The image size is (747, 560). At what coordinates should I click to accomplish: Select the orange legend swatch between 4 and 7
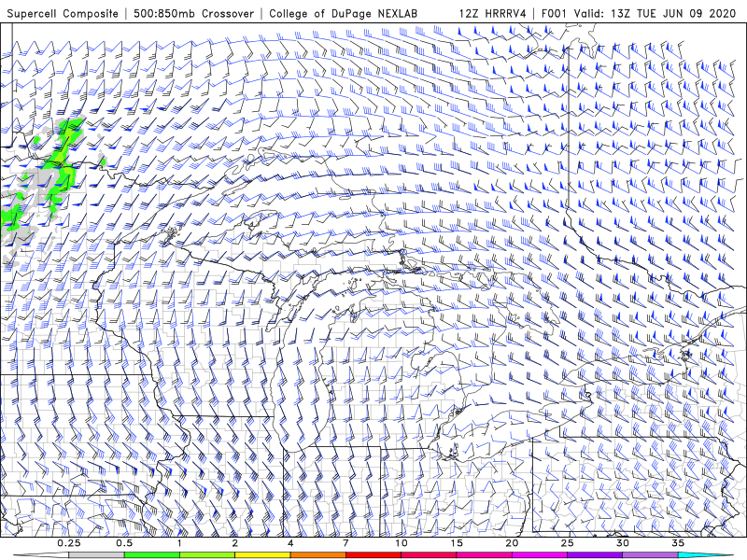tap(317, 555)
